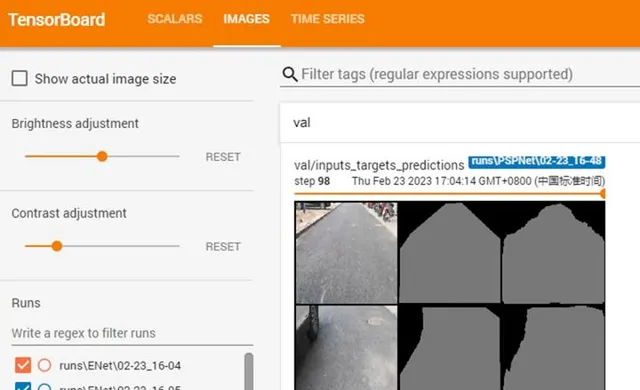640x390 pixels.
Task: Collapse the val tag group
Action: pos(460,122)
